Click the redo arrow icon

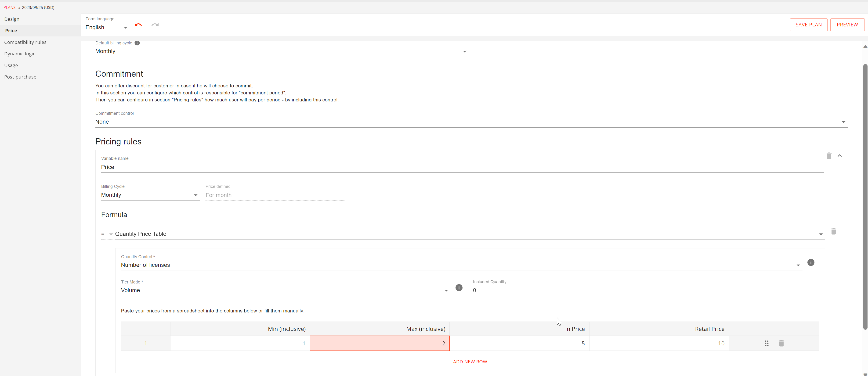[x=155, y=25]
